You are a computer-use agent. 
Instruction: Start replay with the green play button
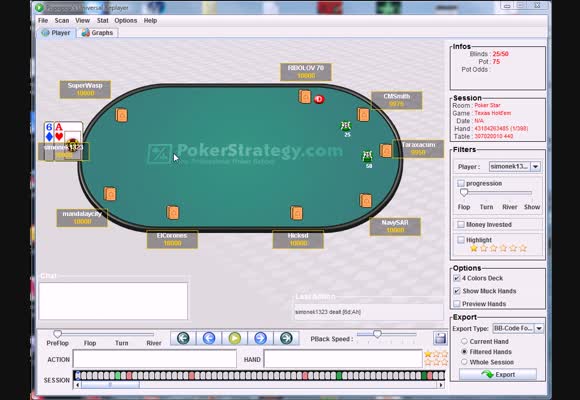(x=235, y=338)
